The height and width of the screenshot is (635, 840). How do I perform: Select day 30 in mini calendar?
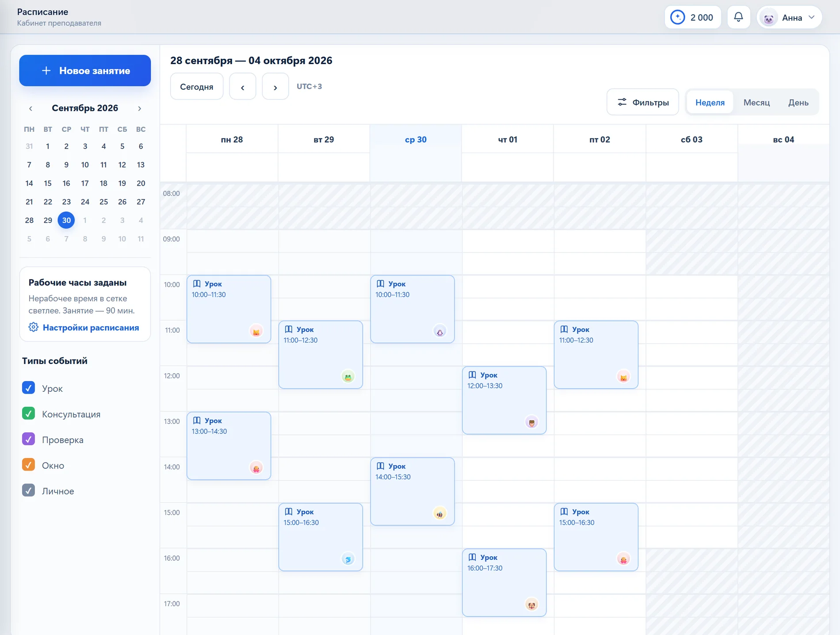pos(66,220)
